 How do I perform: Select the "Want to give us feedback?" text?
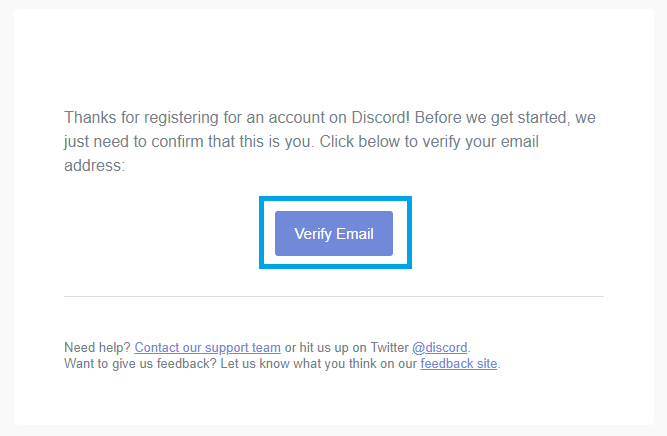coord(140,364)
